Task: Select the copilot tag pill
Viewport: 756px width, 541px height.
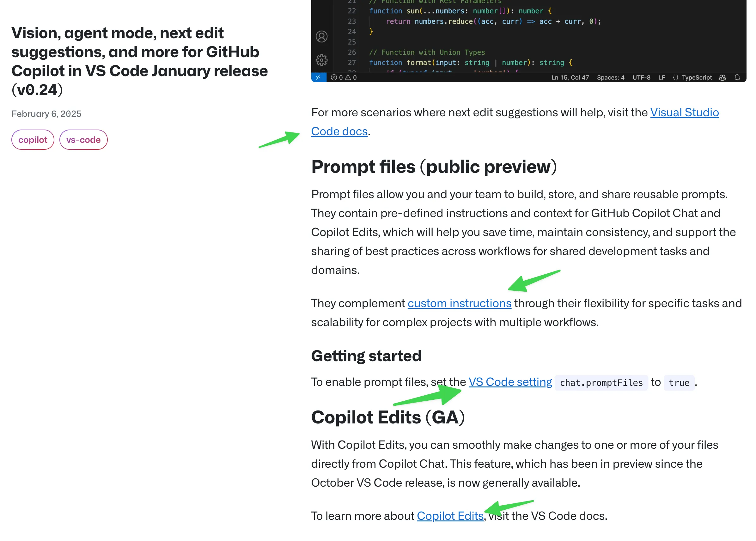Action: [33, 140]
